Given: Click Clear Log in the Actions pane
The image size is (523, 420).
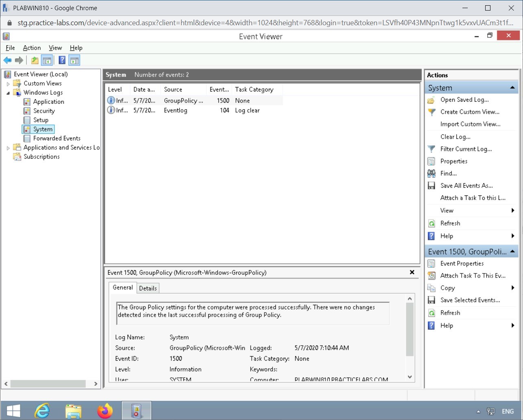Looking at the screenshot, I should coord(455,137).
